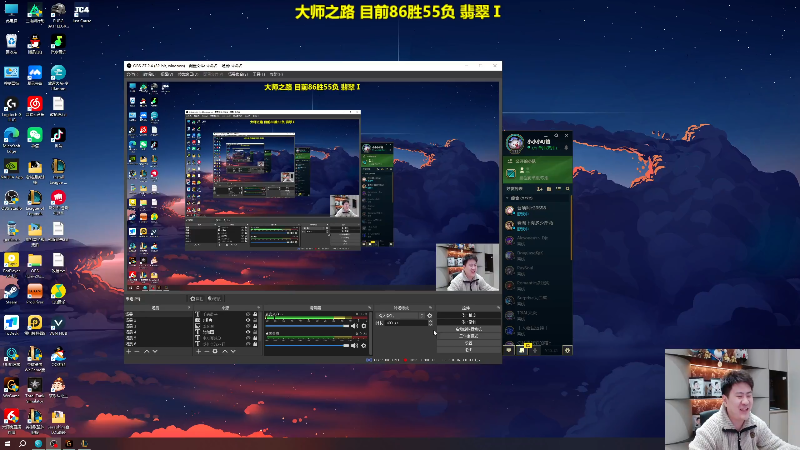Move selected source down in Sources panel
Image resolution: width=800 pixels, height=450 pixels.
(233, 352)
